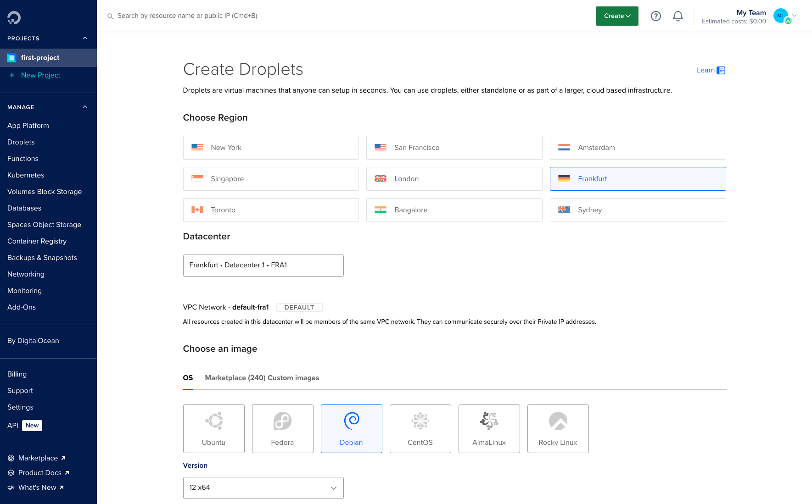Select Amsterdam region
812x504 pixels.
click(638, 148)
